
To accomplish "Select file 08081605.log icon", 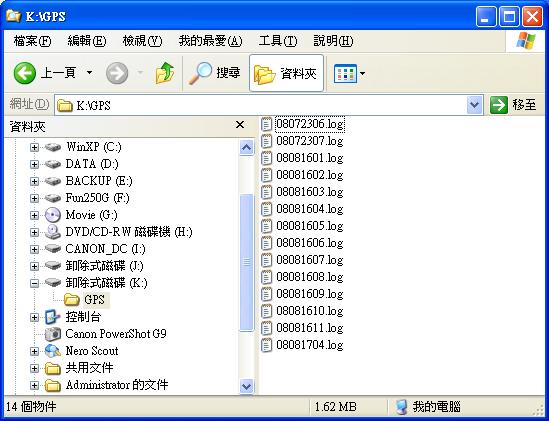I will [266, 226].
